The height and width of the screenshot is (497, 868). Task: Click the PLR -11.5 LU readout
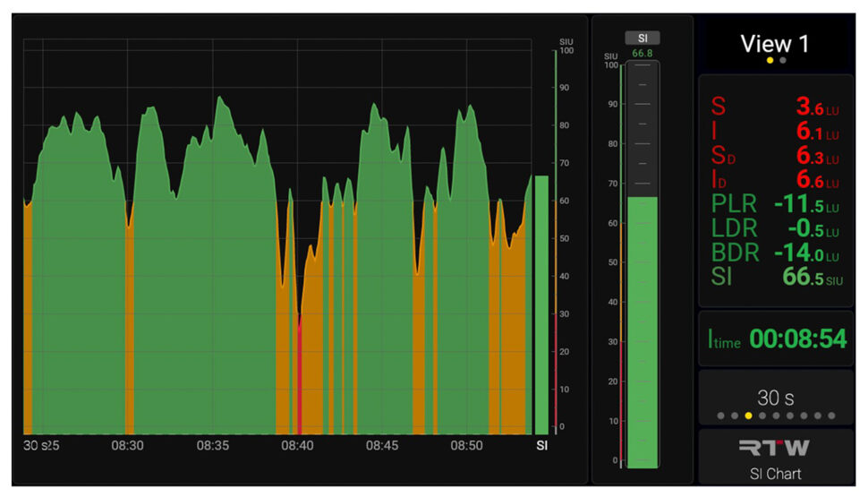click(775, 204)
